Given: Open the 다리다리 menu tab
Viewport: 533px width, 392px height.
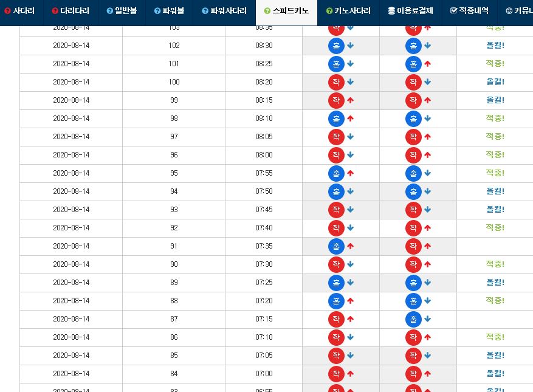Looking at the screenshot, I should click(x=70, y=11).
